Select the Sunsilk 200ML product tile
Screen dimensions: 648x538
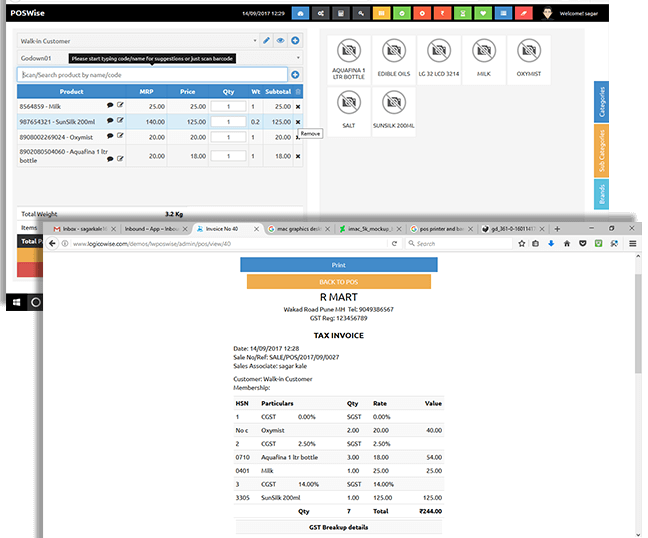[394, 111]
